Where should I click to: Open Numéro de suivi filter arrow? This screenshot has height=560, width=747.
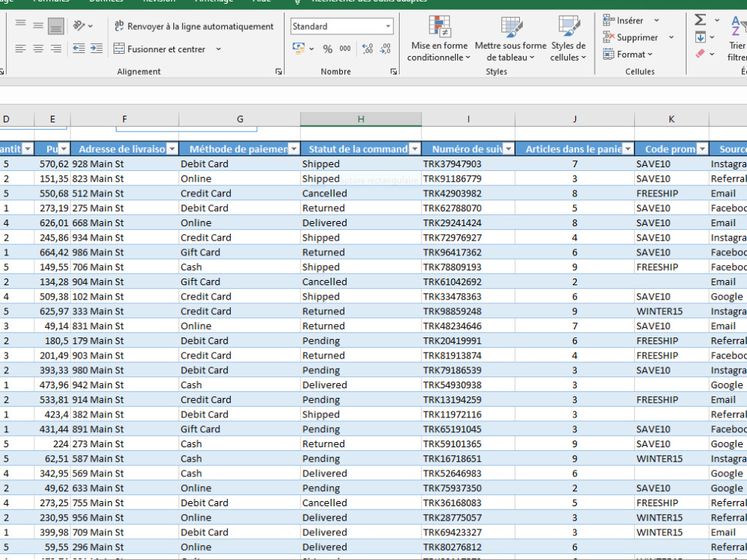pos(508,149)
